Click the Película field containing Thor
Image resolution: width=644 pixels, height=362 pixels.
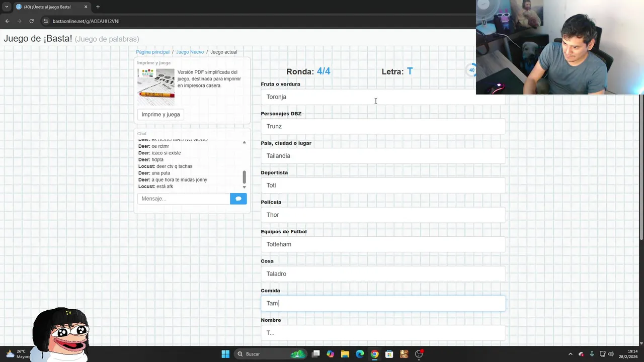[383, 215]
